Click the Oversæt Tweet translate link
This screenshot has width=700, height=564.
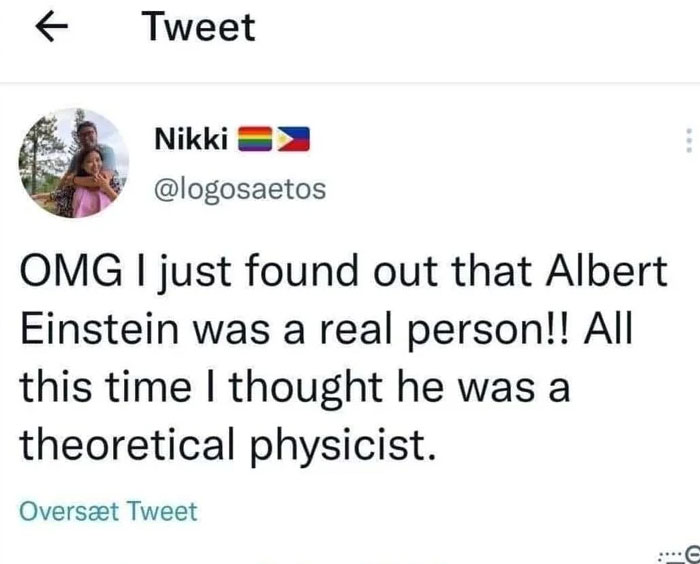click(108, 513)
